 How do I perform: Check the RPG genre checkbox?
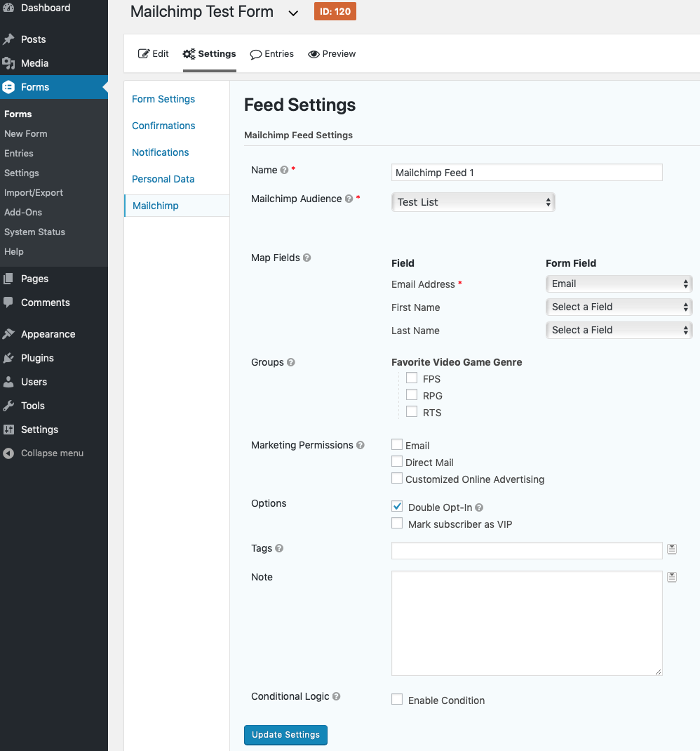click(412, 394)
